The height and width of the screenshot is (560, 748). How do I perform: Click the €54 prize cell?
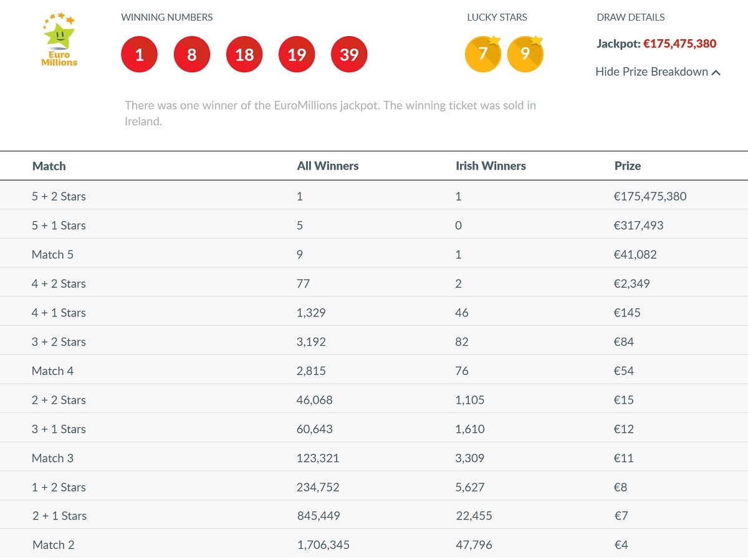[x=624, y=371]
